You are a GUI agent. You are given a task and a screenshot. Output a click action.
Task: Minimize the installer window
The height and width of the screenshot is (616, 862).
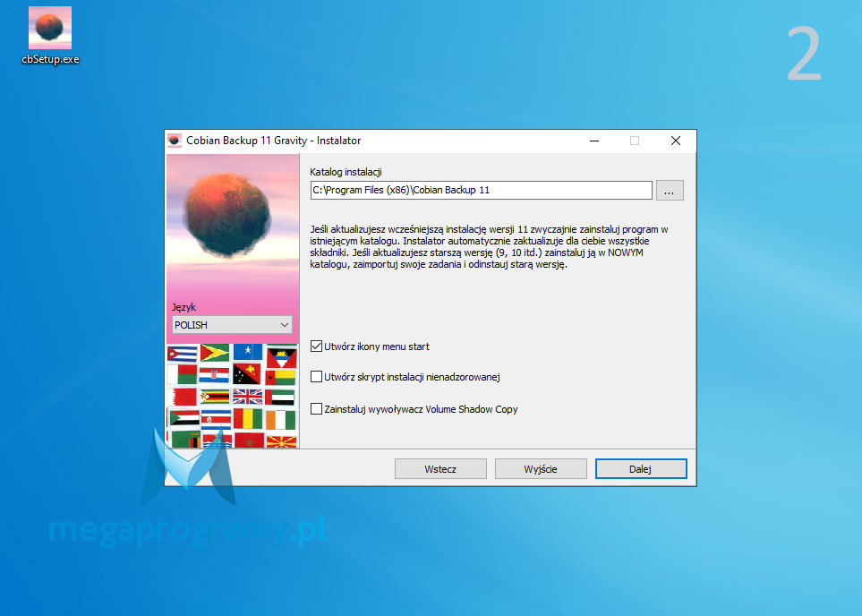(594, 141)
